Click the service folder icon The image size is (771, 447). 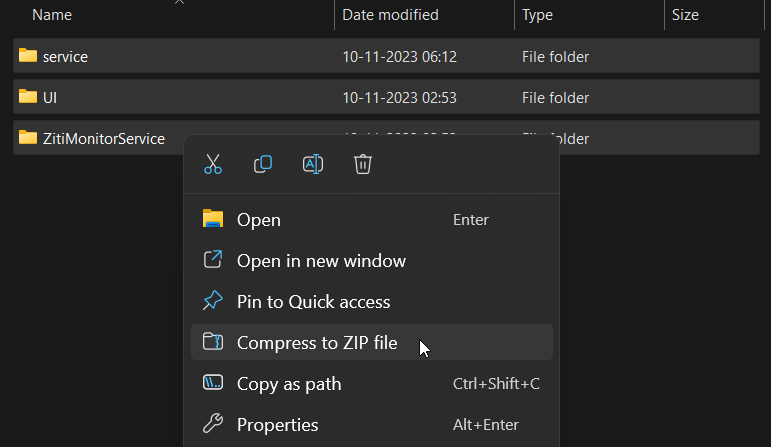[x=28, y=56]
